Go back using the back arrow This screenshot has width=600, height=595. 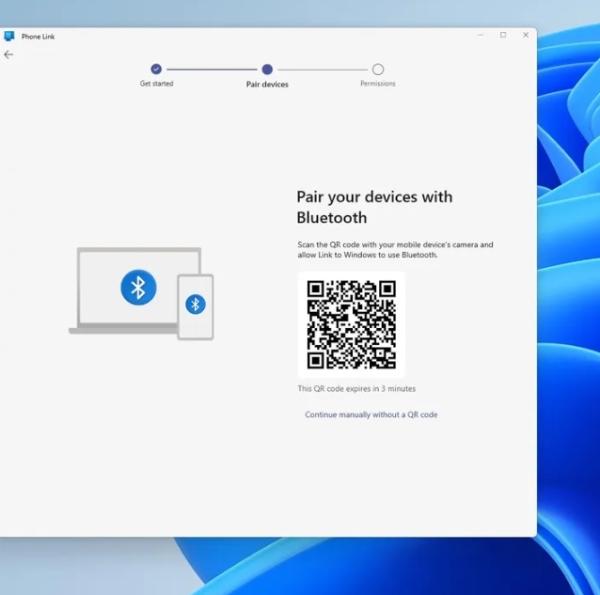tap(8, 55)
